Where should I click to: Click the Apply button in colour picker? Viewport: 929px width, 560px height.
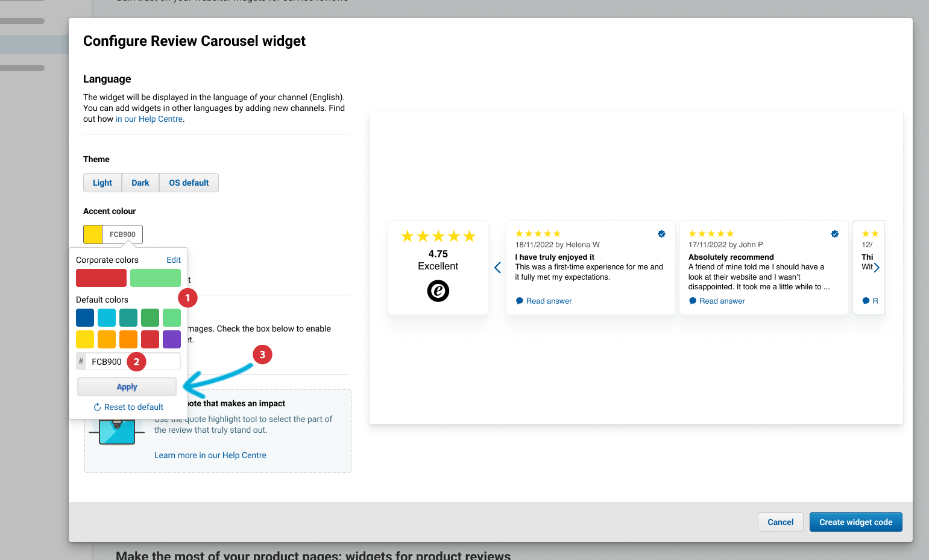point(127,387)
